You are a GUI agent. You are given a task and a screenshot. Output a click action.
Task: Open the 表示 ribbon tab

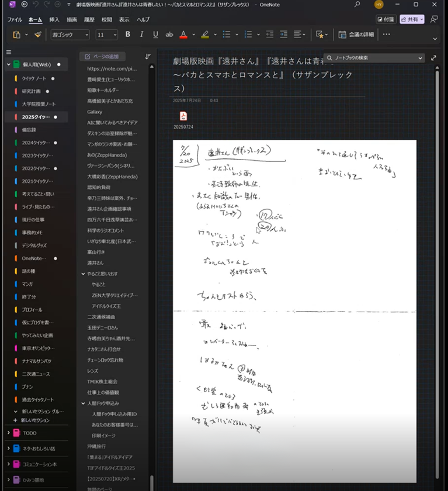pyautogui.click(x=124, y=19)
